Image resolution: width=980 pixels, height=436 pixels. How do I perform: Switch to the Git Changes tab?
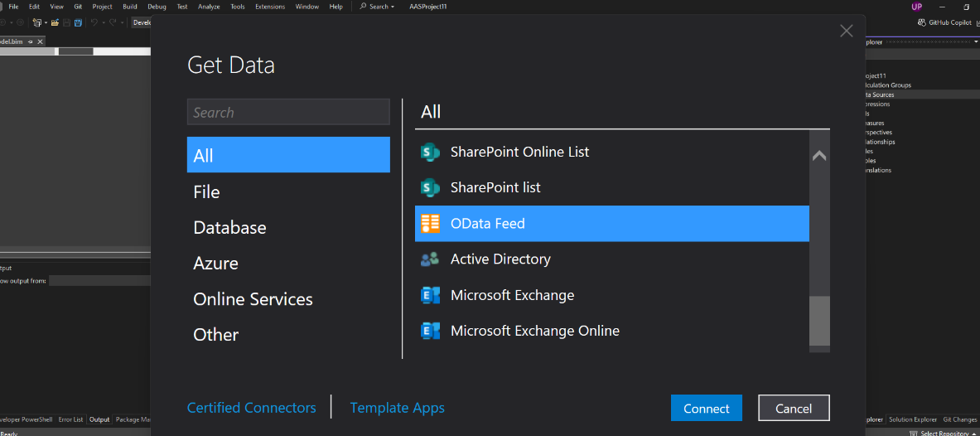point(959,419)
